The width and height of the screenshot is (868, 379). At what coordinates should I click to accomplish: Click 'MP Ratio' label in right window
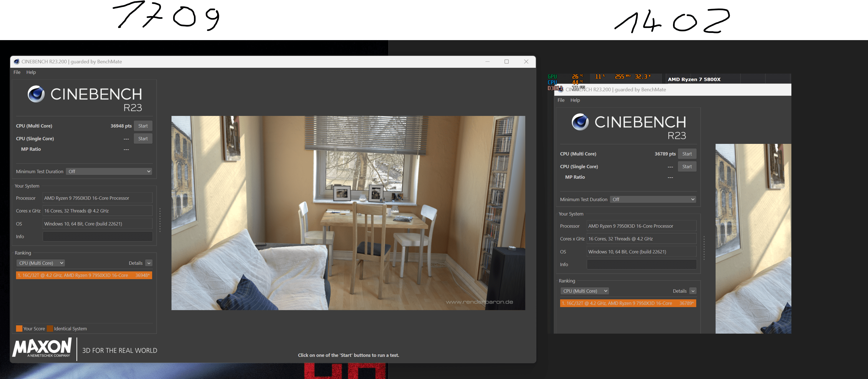click(x=575, y=177)
